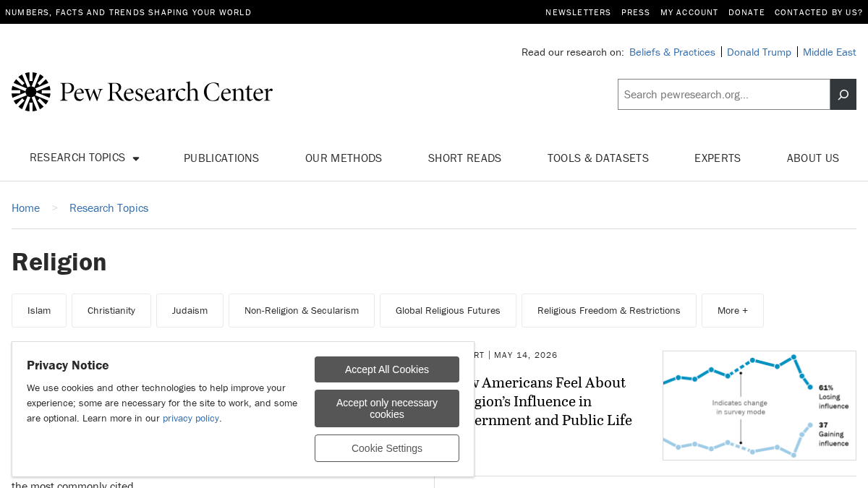Open the Publications menu item

click(x=221, y=158)
